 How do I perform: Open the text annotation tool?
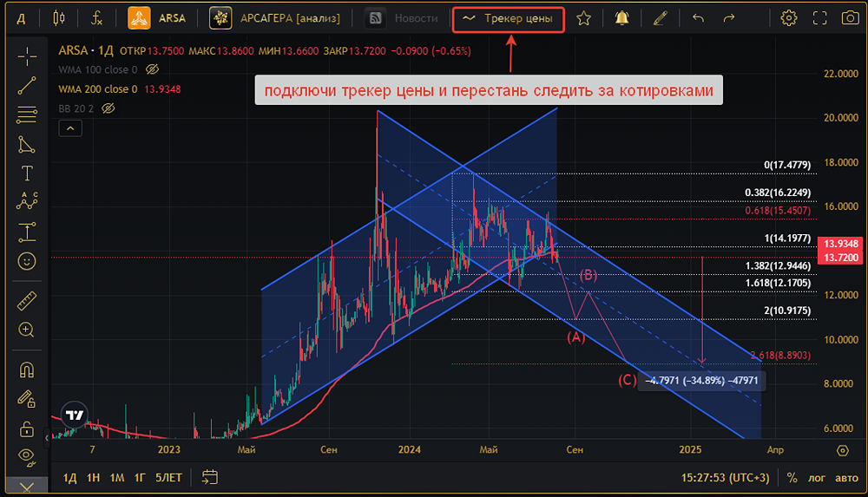pos(27,173)
